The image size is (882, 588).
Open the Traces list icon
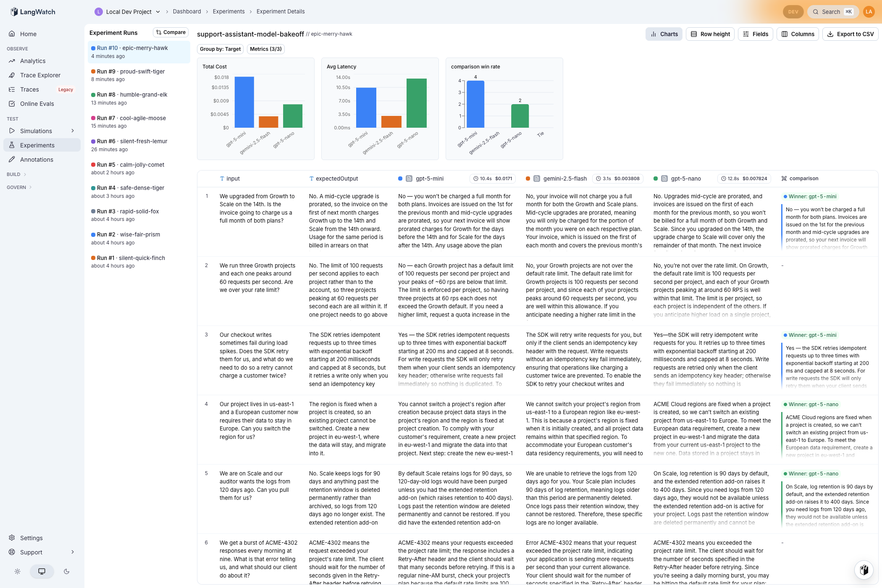coord(12,89)
